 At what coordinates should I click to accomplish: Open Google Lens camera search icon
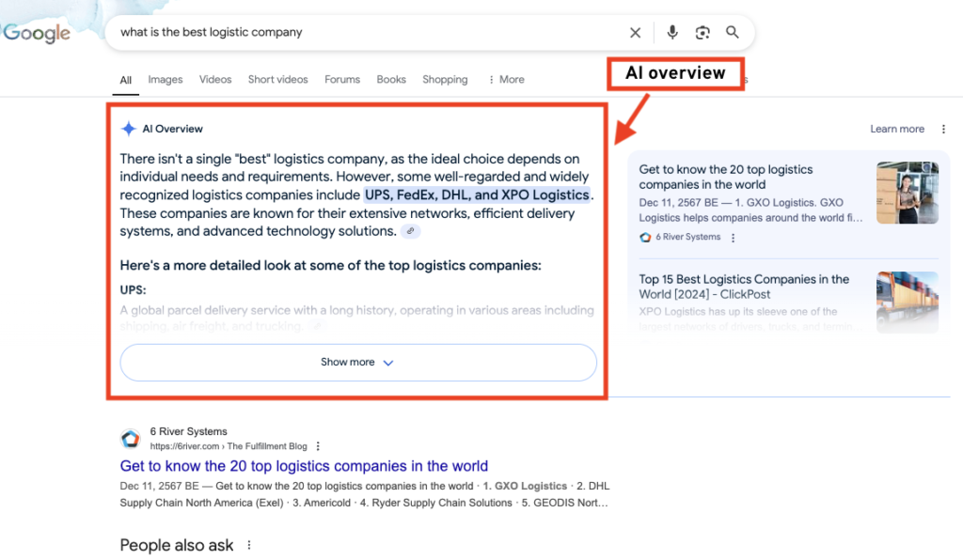pos(703,33)
